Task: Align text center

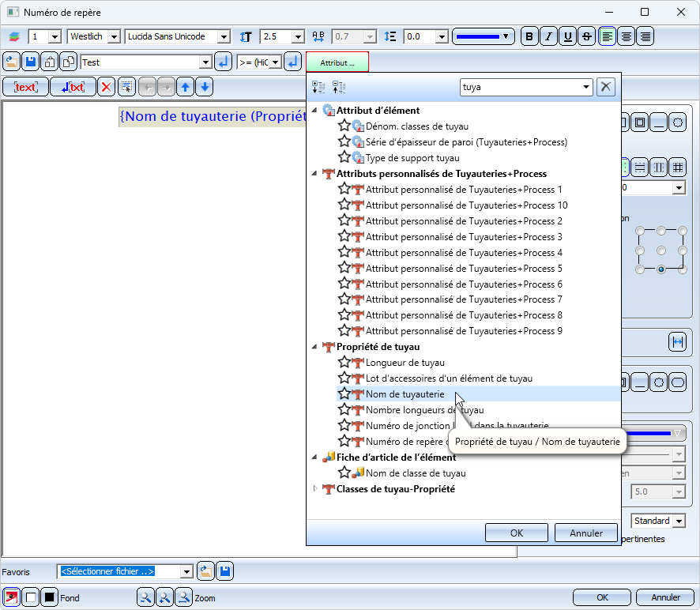Action: pyautogui.click(x=627, y=36)
